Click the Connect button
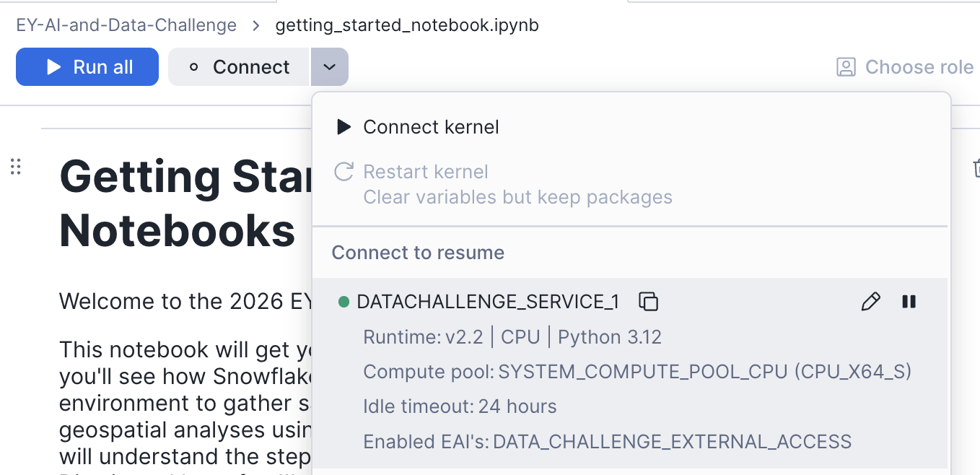This screenshot has width=980, height=475. pos(239,67)
